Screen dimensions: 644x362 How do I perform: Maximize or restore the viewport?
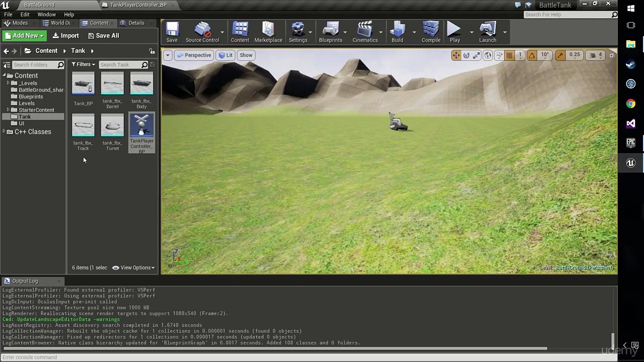click(611, 55)
